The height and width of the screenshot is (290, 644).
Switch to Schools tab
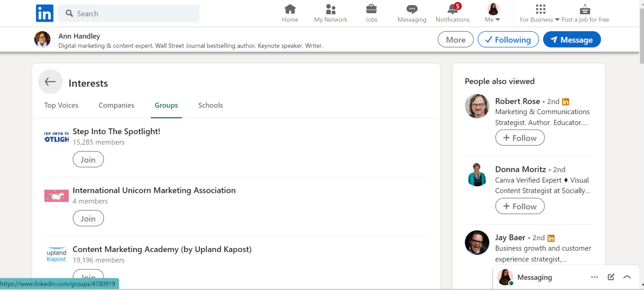click(210, 105)
